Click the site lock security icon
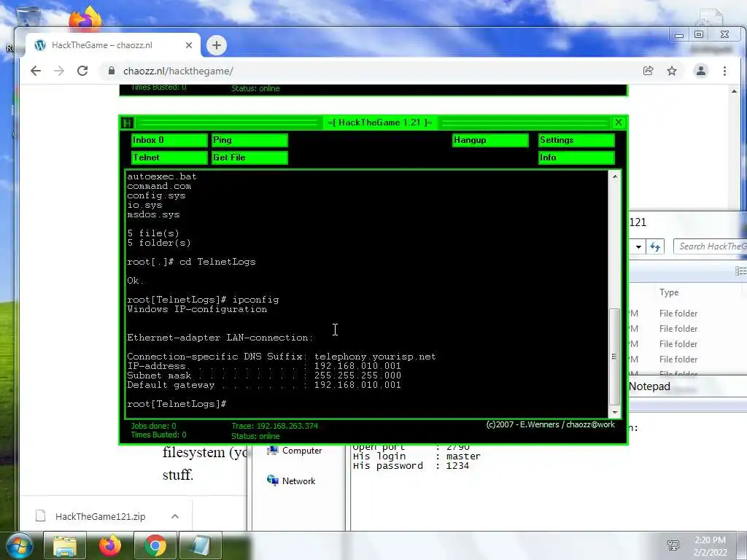This screenshot has height=560, width=747. tap(112, 71)
